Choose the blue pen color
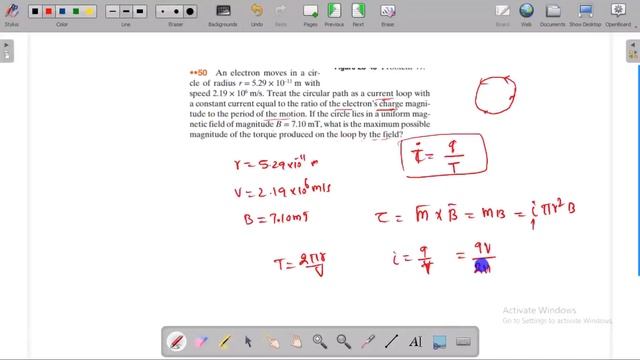Image resolution: width=640 pixels, height=360 pixels. tap(62, 11)
